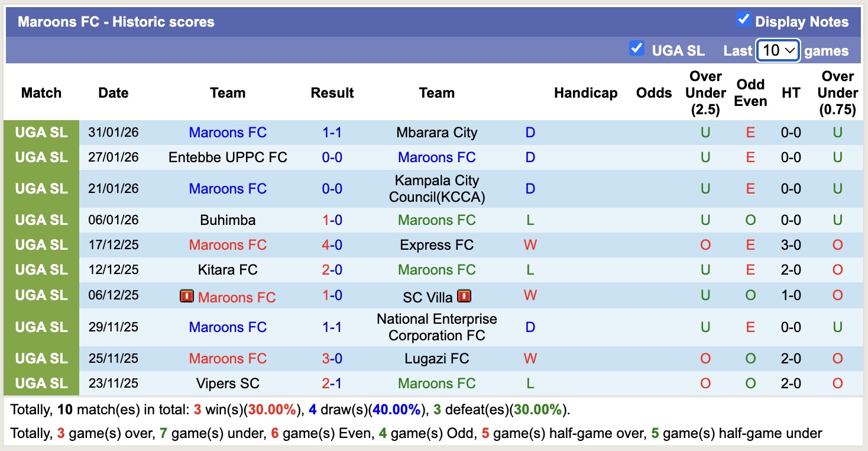Viewport: 868px width, 451px height.
Task: Go to Lugazi FC team page
Action: pyautogui.click(x=436, y=359)
